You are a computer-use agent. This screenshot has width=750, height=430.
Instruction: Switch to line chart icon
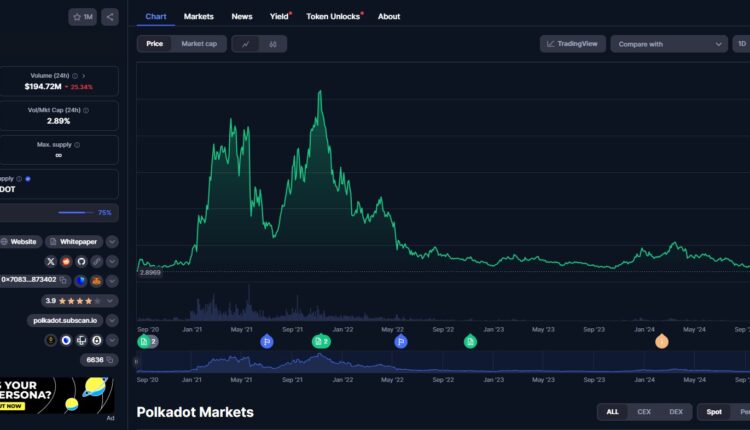[246, 44]
